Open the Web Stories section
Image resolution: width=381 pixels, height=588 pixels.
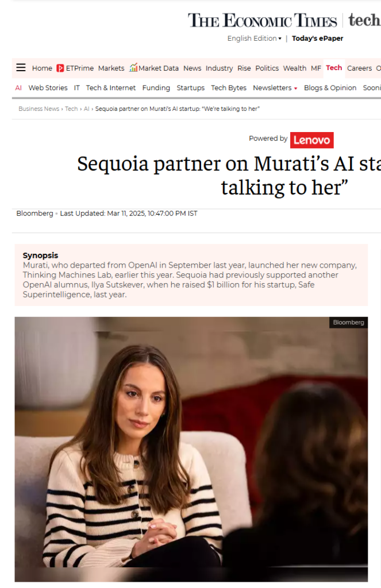click(x=48, y=88)
